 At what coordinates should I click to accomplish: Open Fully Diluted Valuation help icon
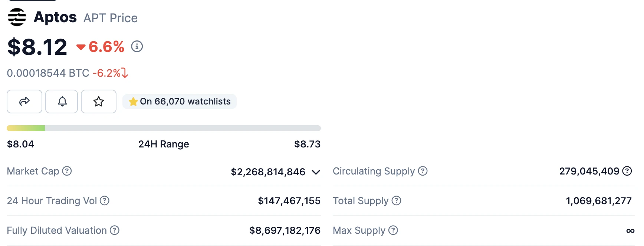click(x=115, y=230)
